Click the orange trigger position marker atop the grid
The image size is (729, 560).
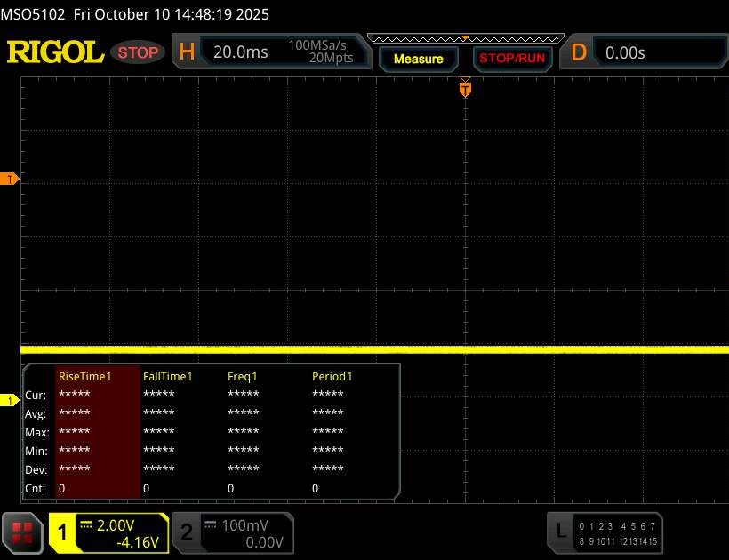point(464,88)
